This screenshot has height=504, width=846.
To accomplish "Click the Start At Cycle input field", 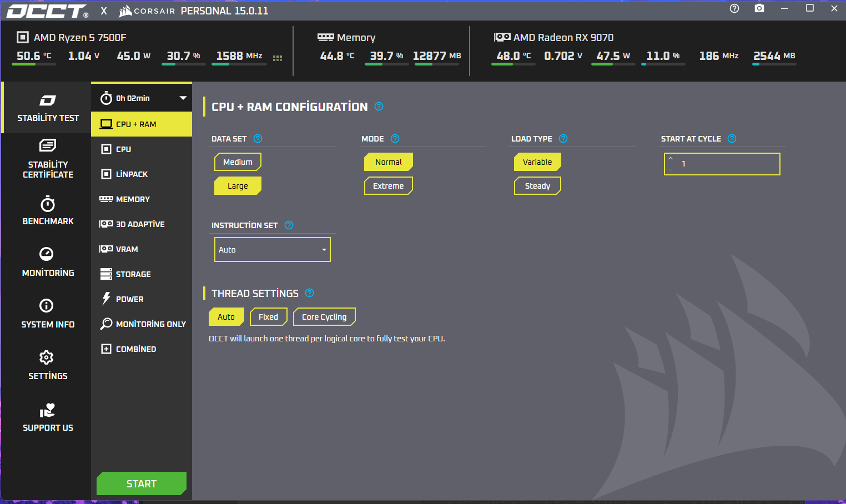I will pos(722,164).
